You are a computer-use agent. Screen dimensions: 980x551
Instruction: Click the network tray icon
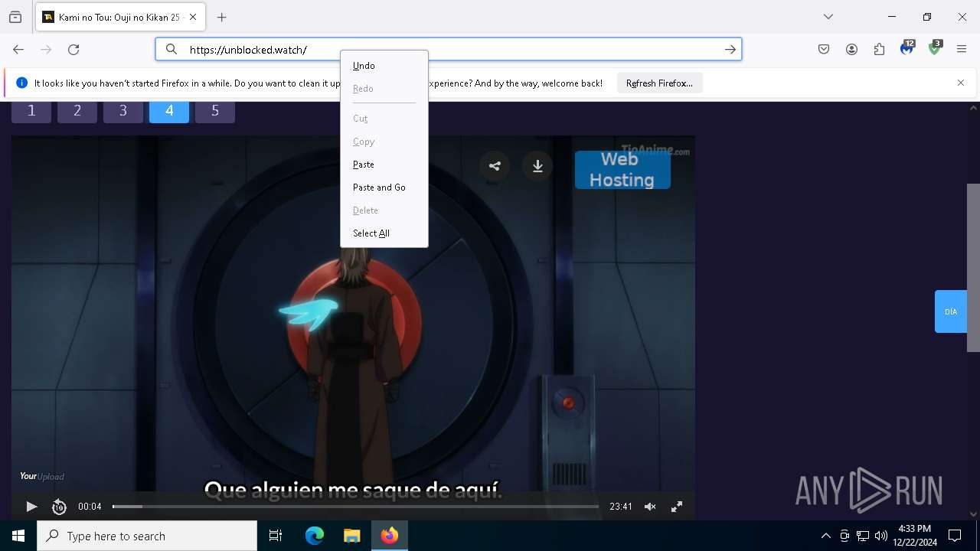pos(863,536)
